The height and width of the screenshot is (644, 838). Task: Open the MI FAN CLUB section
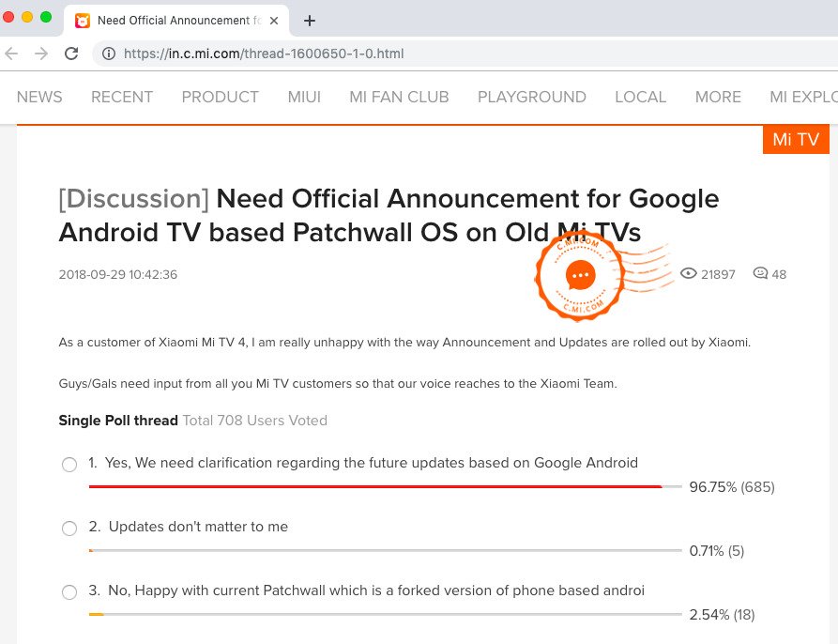pos(399,97)
